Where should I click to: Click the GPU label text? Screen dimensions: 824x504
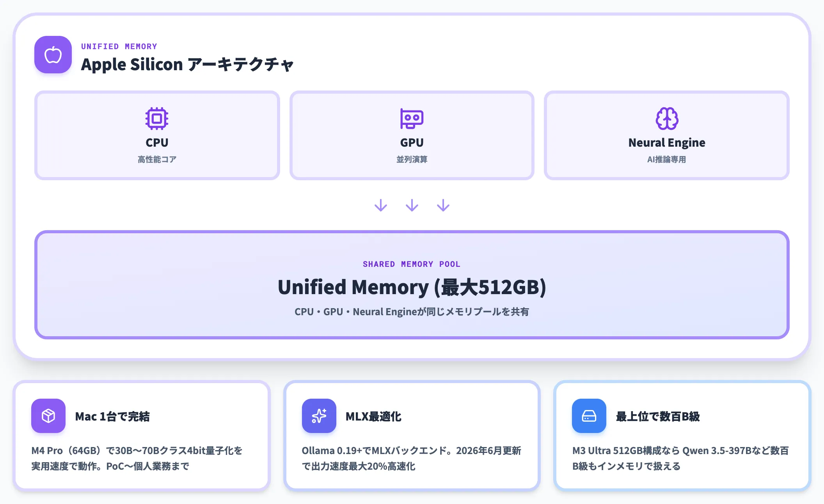pyautogui.click(x=412, y=143)
